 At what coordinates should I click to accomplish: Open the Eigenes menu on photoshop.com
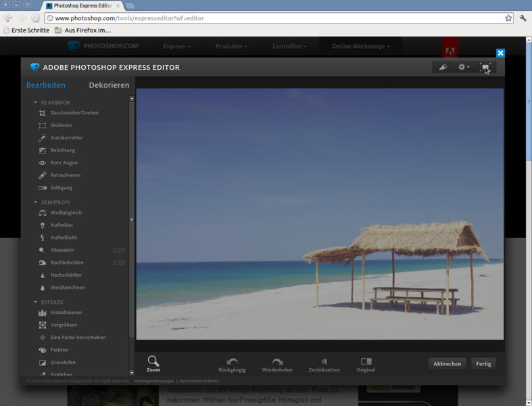click(176, 46)
